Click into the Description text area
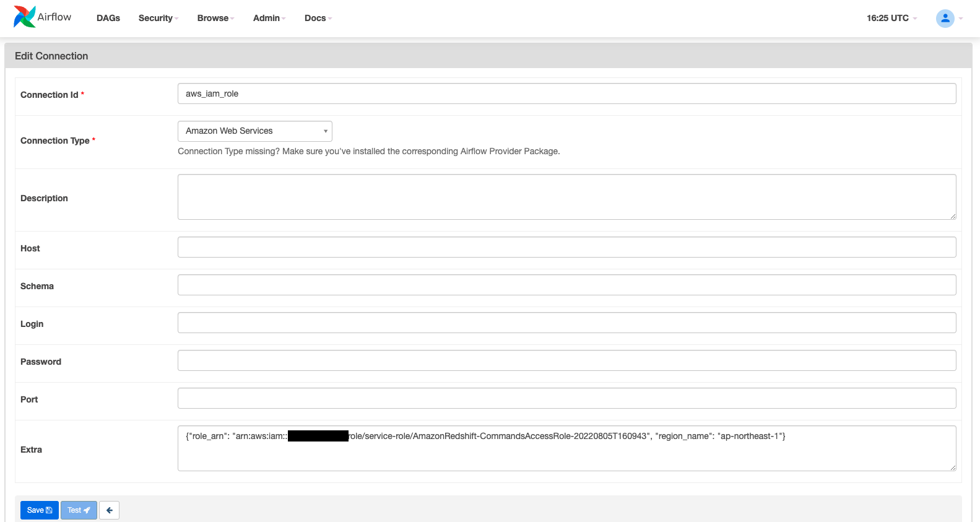Image resolution: width=980 pixels, height=522 pixels. 567,197
